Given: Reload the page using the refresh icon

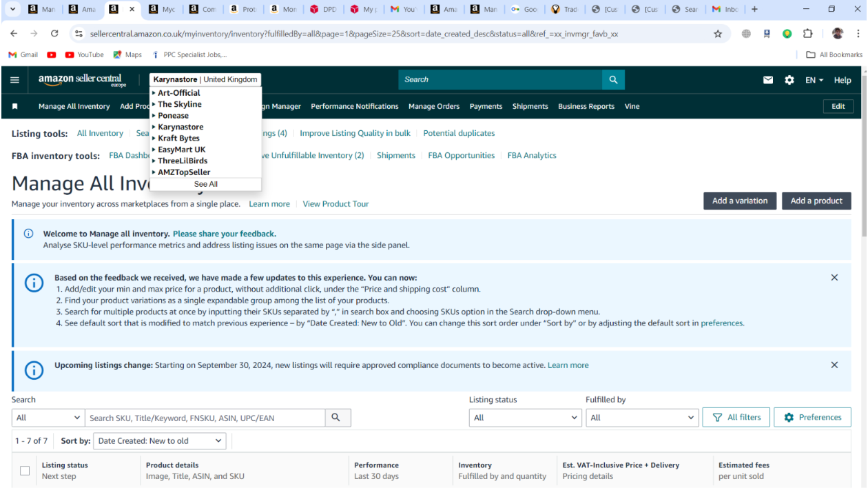Looking at the screenshot, I should click(54, 34).
